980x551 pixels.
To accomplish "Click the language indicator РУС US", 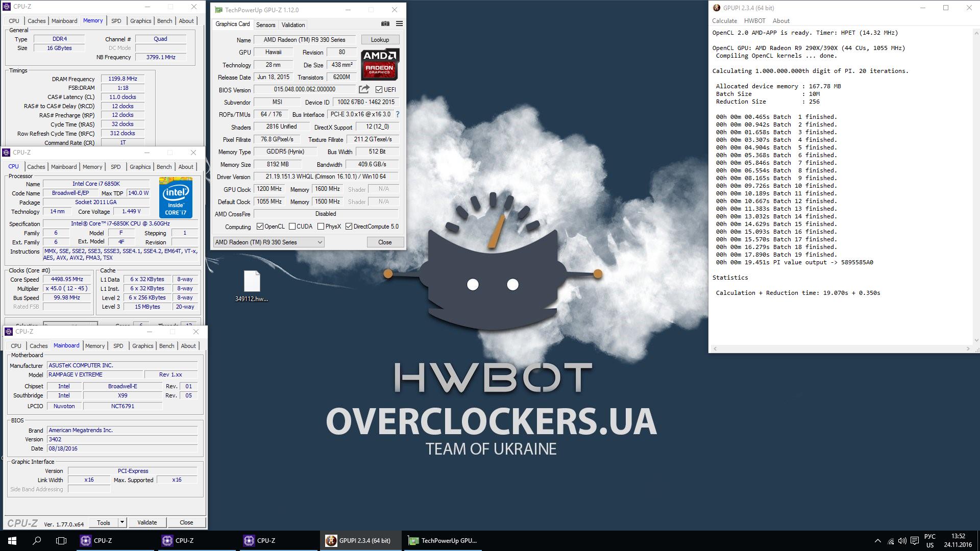I will [x=930, y=541].
